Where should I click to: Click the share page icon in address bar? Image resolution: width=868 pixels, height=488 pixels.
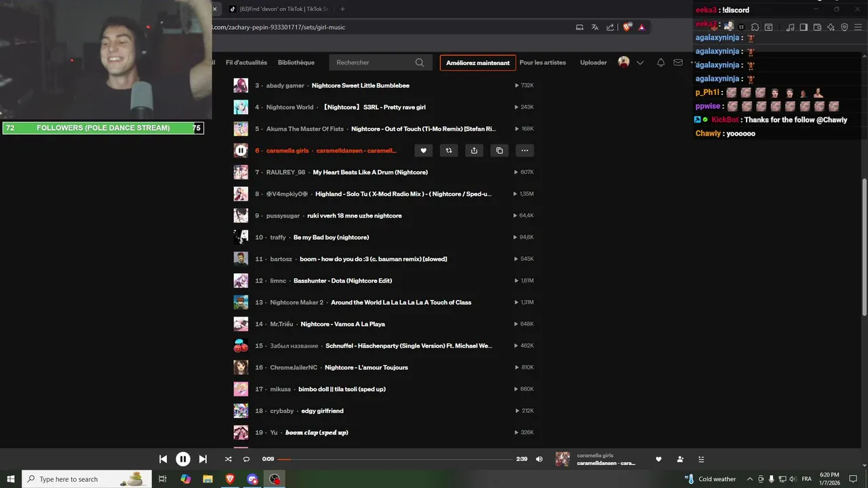click(x=610, y=27)
